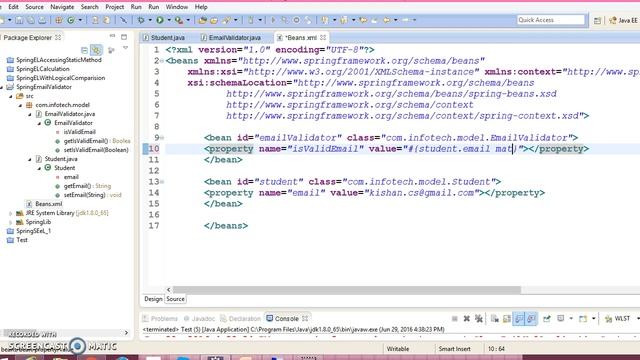
Task: Collapse the com.infotech.model package node
Action: (20, 105)
